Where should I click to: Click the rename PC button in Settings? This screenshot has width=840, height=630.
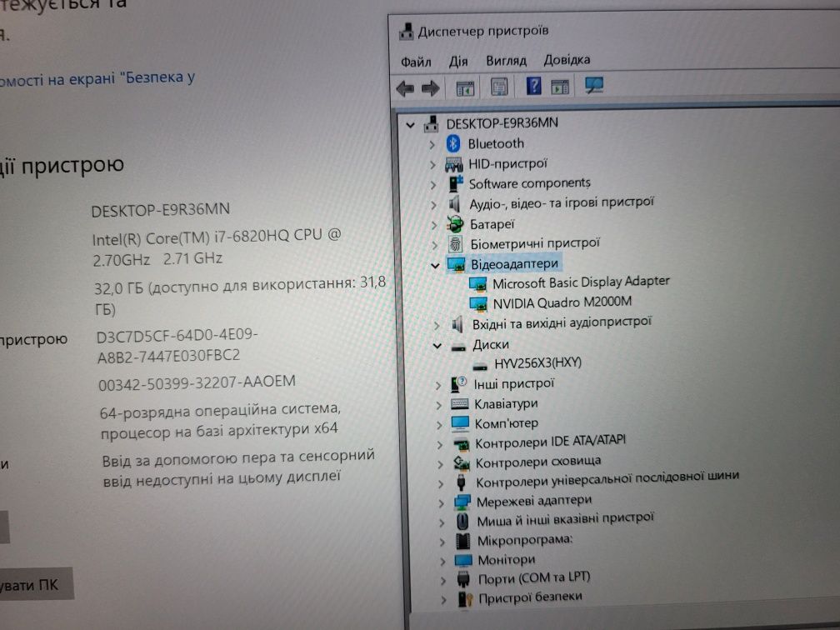pyautogui.click(x=35, y=584)
